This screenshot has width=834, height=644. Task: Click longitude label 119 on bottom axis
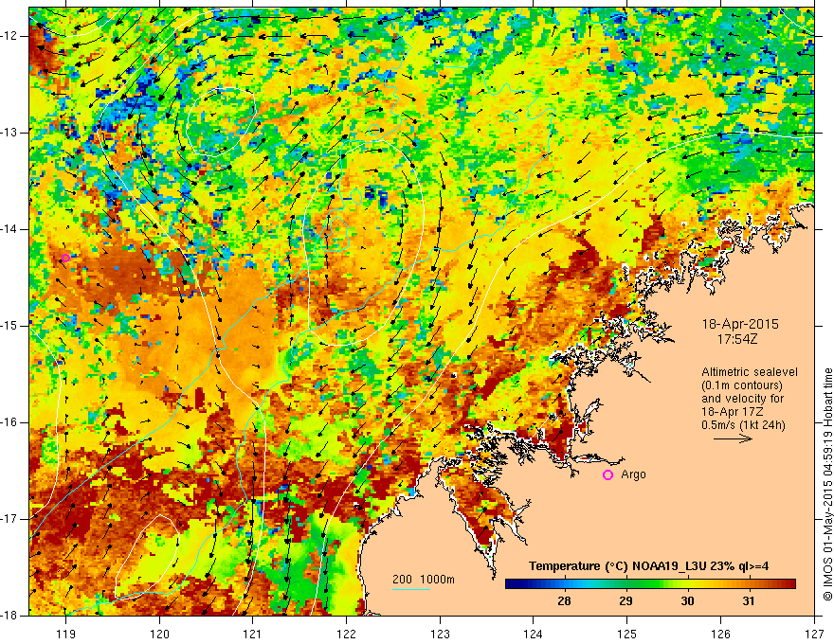65,634
